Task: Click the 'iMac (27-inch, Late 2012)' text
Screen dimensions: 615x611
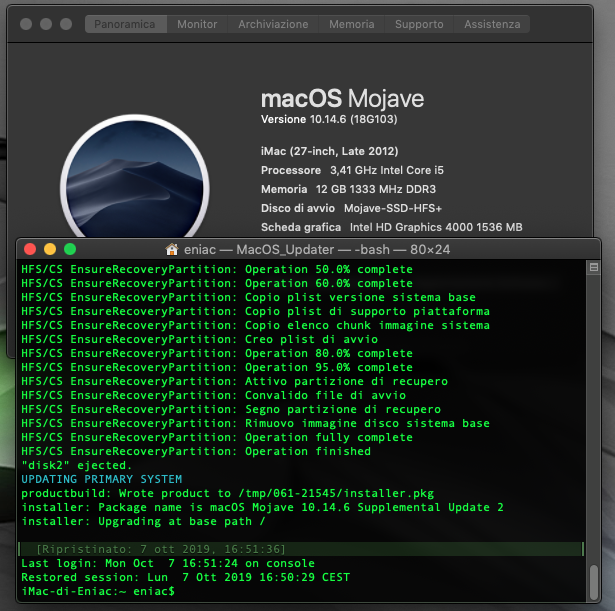Action: (329, 151)
